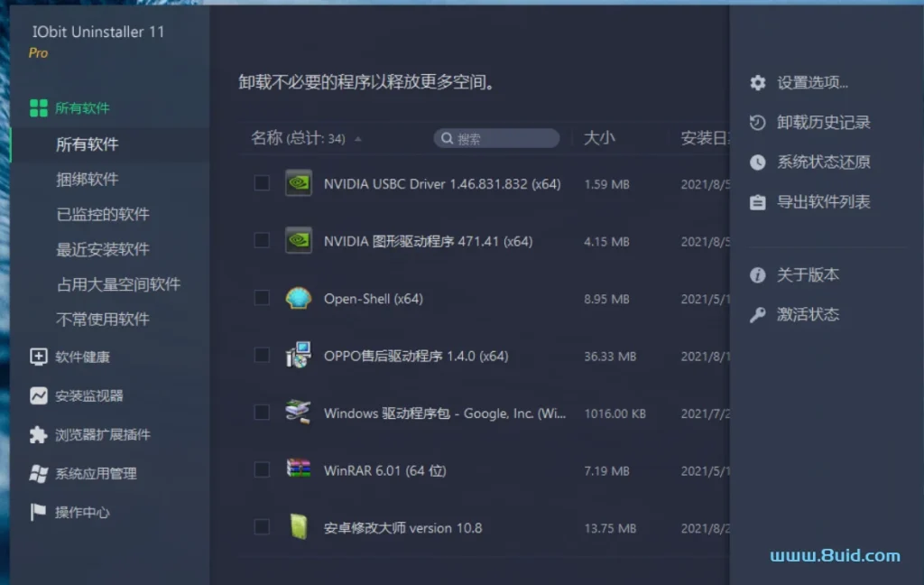The image size is (924, 585).
Task: Click the 系统应用管理 Windows icon
Action: pyautogui.click(x=37, y=473)
